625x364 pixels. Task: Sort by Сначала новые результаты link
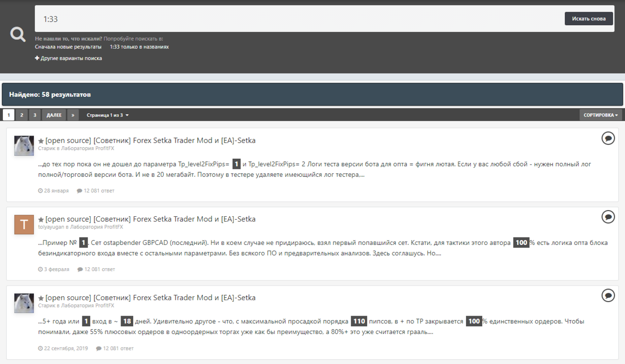click(68, 47)
